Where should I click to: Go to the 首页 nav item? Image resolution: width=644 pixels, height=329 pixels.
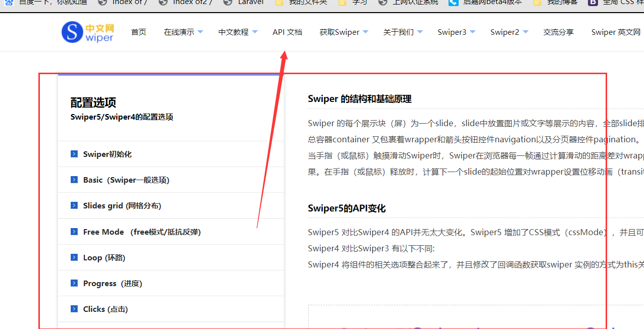pos(138,32)
